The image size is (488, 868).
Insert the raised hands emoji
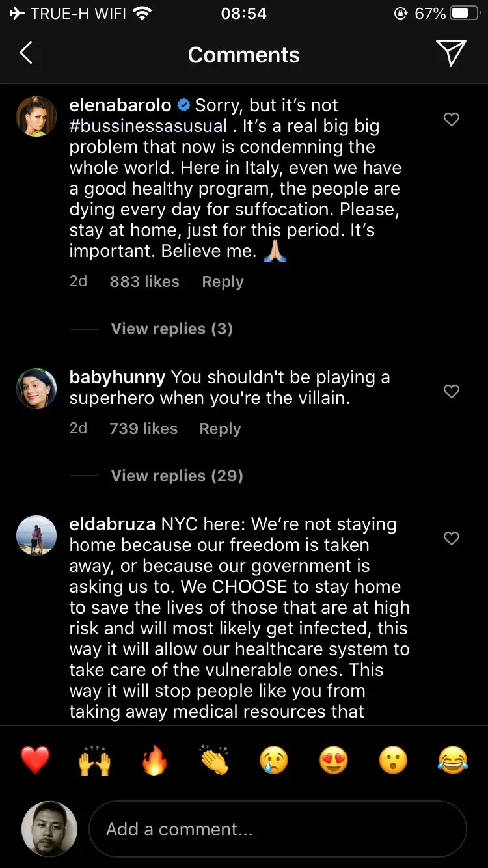(94, 760)
